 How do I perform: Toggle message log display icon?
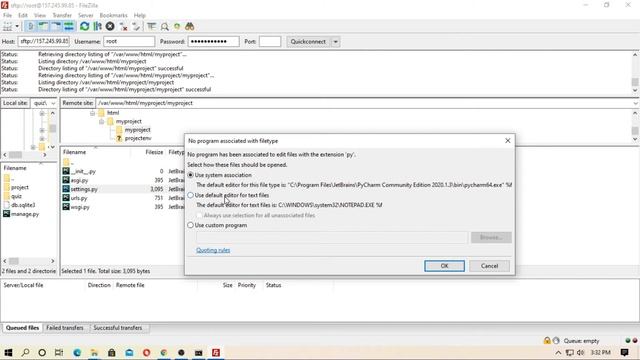tap(30, 27)
